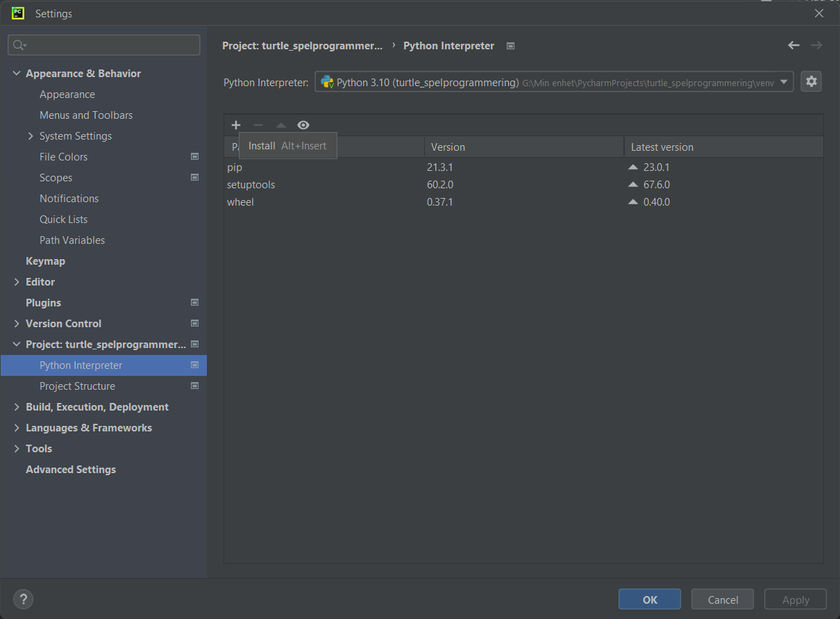Click the project-level icon beside Plugins

click(x=194, y=303)
